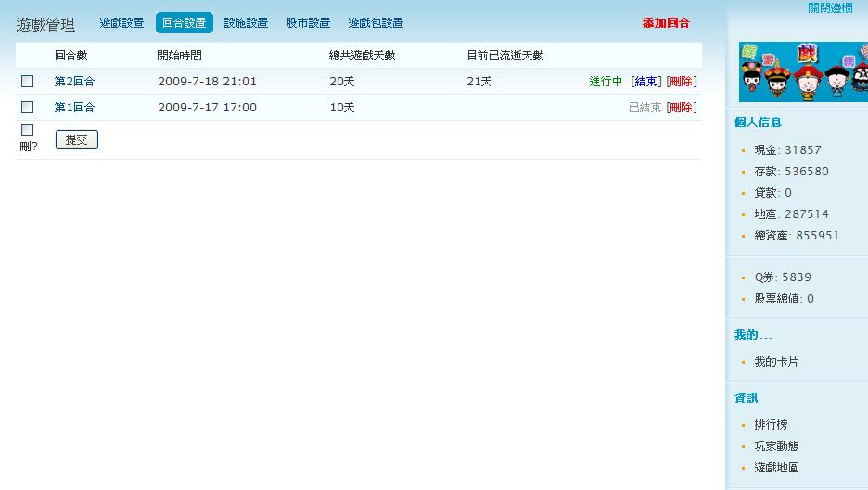Click the 回合數 column header
This screenshot has width=868, height=490.
coord(71,56)
